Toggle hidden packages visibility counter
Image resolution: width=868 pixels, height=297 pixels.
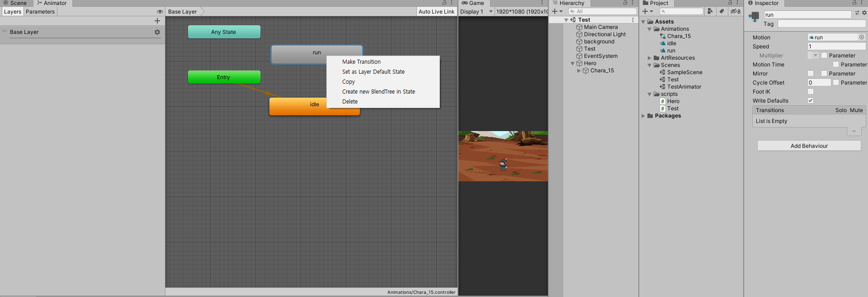click(736, 11)
